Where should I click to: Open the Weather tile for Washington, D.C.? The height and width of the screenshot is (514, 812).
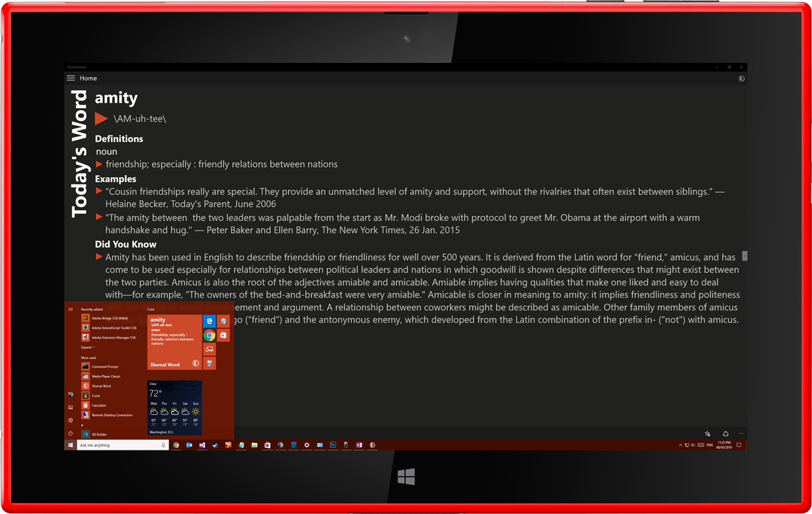click(x=175, y=408)
